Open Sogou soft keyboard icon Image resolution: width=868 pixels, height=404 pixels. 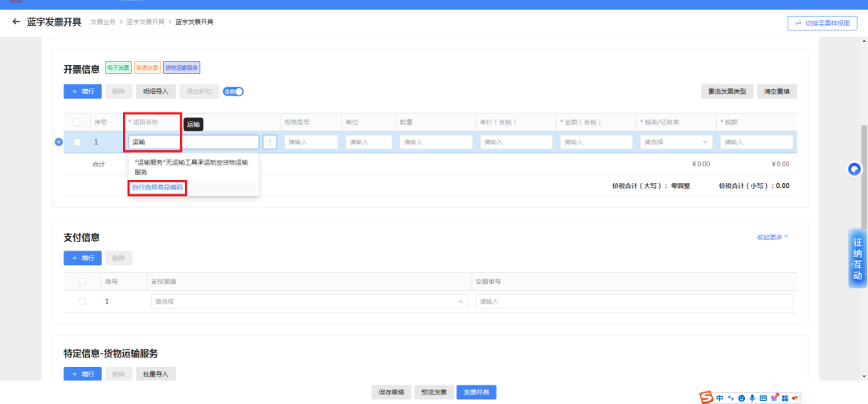764,398
